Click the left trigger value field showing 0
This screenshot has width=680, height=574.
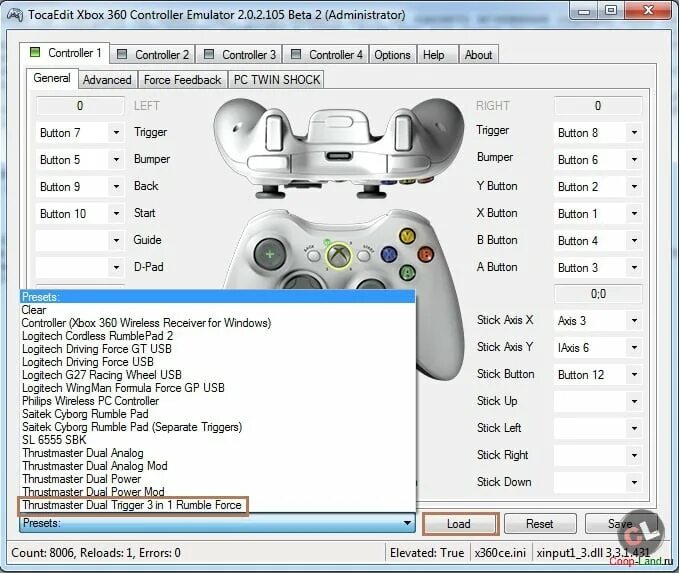(80, 106)
